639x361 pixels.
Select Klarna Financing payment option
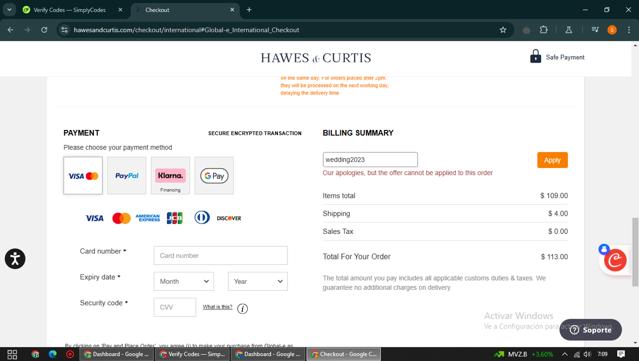click(170, 176)
